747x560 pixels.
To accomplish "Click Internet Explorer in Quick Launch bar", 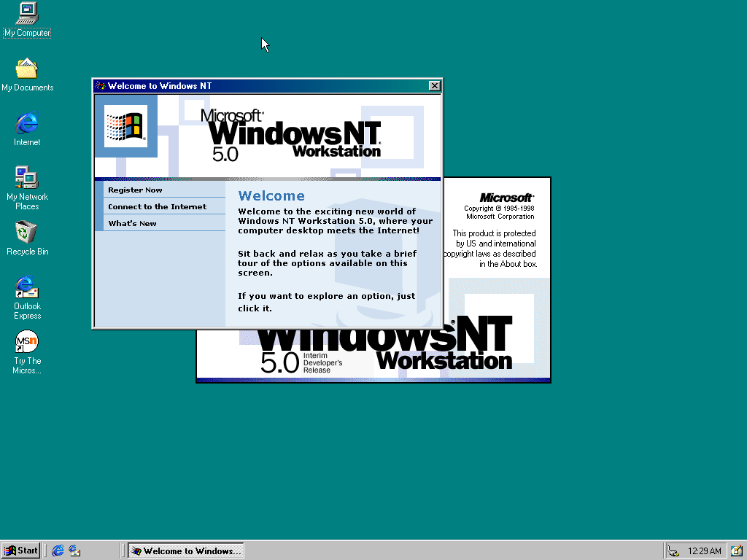I will click(x=58, y=551).
